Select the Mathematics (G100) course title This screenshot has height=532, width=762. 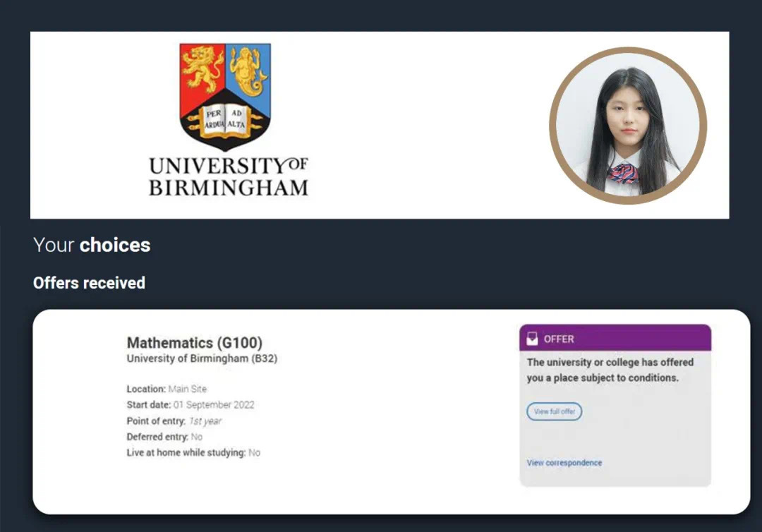195,342
